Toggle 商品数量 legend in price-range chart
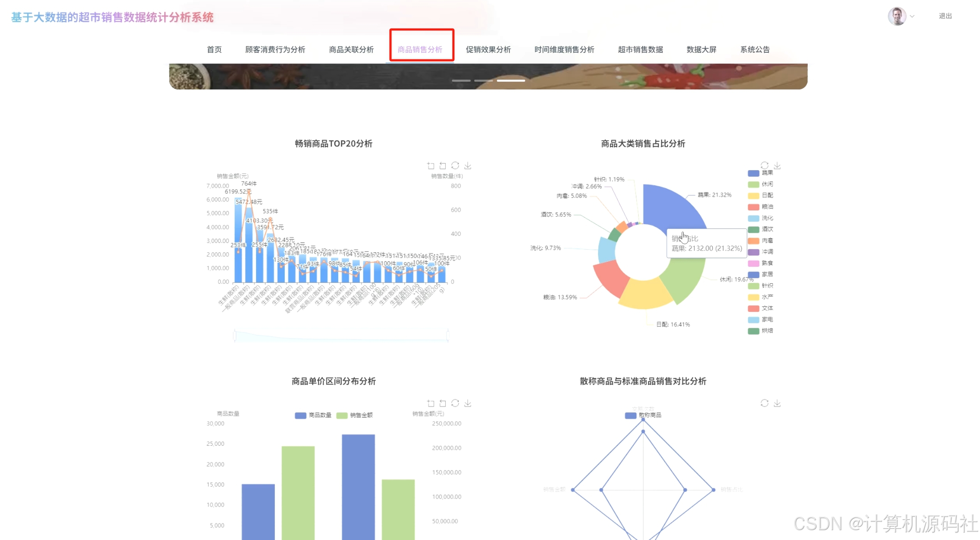This screenshot has width=980, height=540. pos(313,415)
